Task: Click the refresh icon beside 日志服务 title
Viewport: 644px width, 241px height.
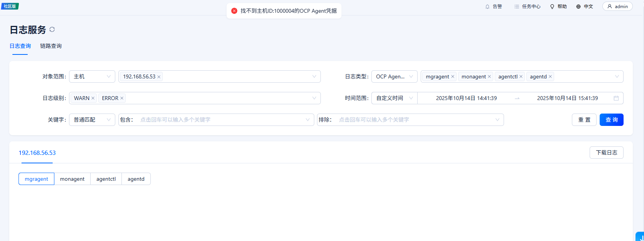Action: click(x=52, y=30)
